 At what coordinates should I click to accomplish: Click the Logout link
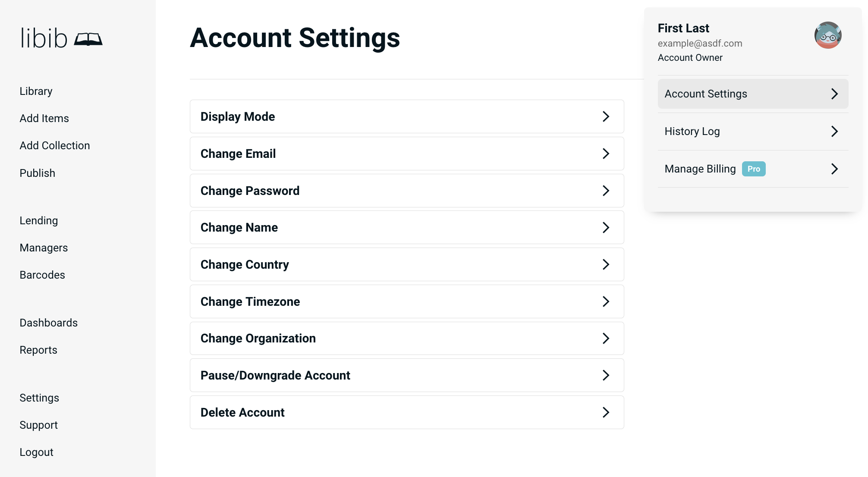pyautogui.click(x=36, y=452)
